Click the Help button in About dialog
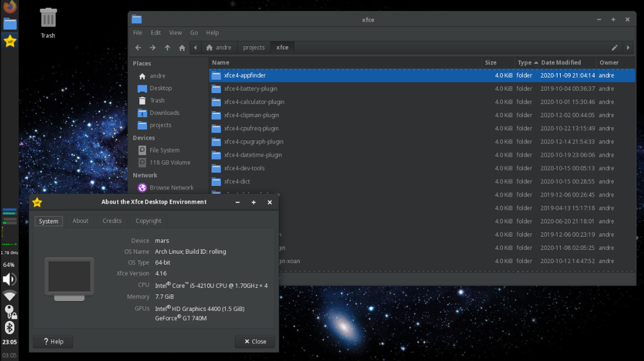 point(53,341)
